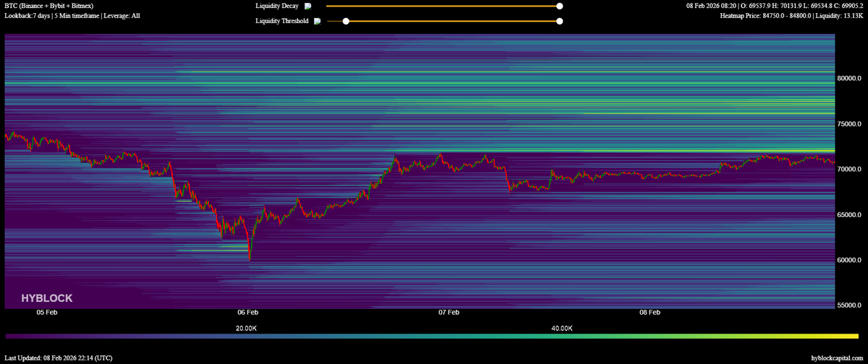Click the 70000.0 price axis label
This screenshot has height=364, width=868.
pyautogui.click(x=848, y=169)
